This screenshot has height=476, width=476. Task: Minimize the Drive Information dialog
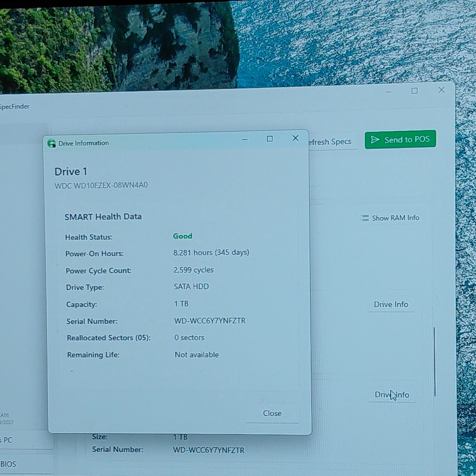(245, 139)
